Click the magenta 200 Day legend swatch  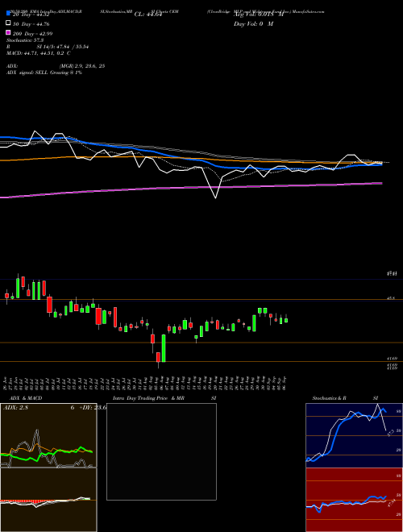[8, 32]
